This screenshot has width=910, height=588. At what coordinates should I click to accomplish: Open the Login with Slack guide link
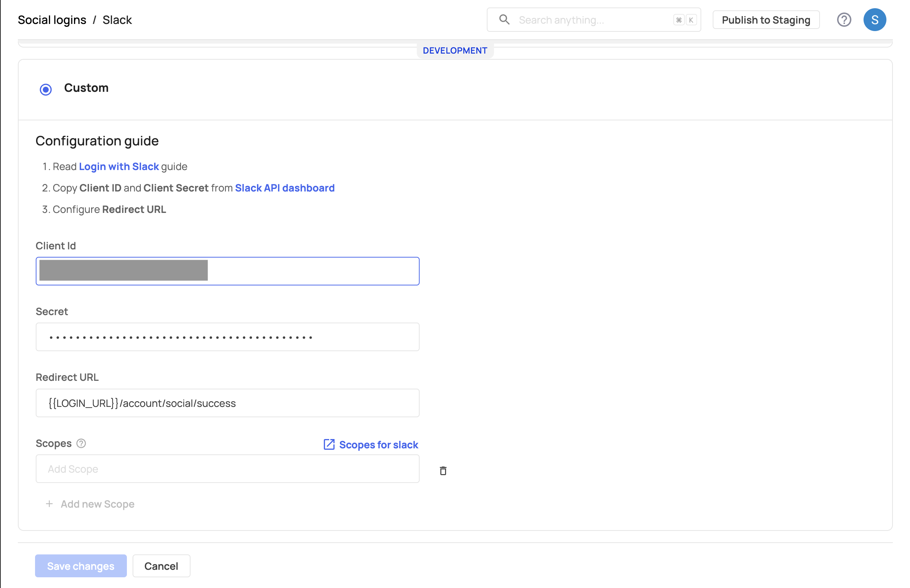pyautogui.click(x=119, y=166)
